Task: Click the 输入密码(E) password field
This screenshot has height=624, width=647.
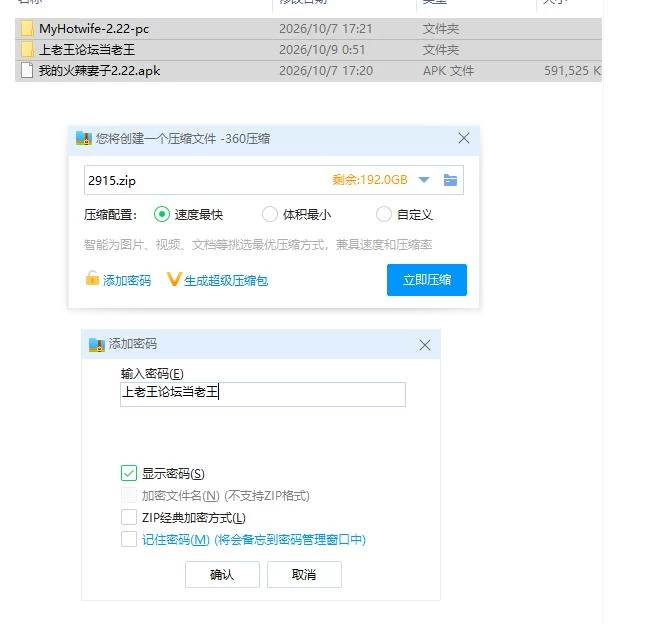Action: (263, 394)
